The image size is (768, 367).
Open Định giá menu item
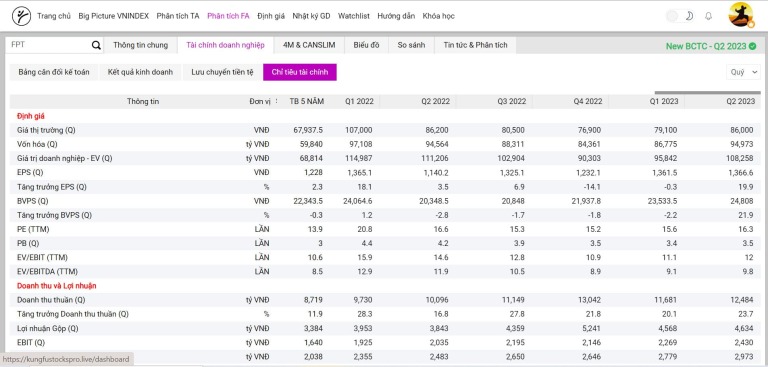271,16
